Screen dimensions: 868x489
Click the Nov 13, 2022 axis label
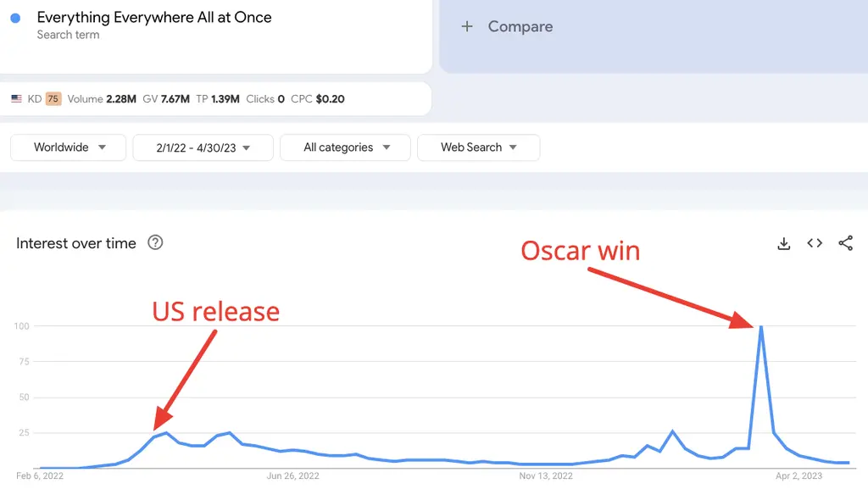(546, 475)
